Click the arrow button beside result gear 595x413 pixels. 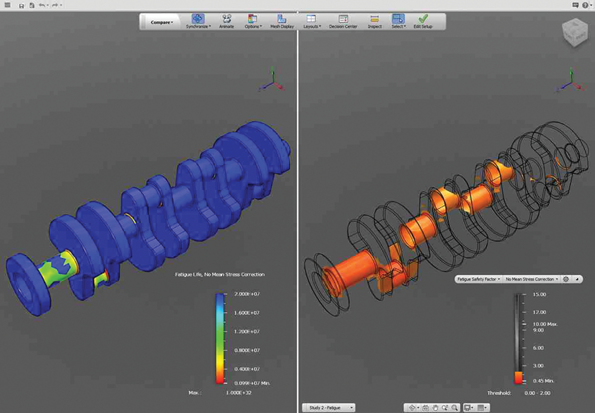(577, 279)
